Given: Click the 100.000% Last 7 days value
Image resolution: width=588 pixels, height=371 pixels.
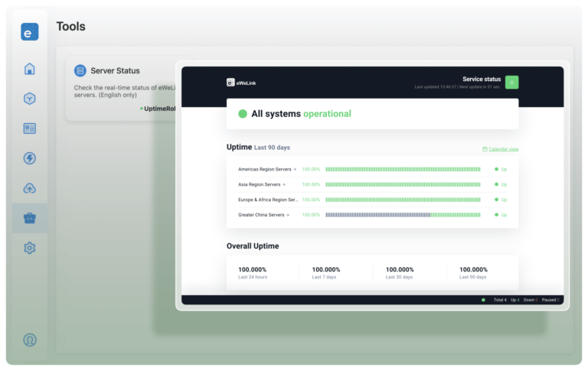Looking at the screenshot, I should coord(326,269).
